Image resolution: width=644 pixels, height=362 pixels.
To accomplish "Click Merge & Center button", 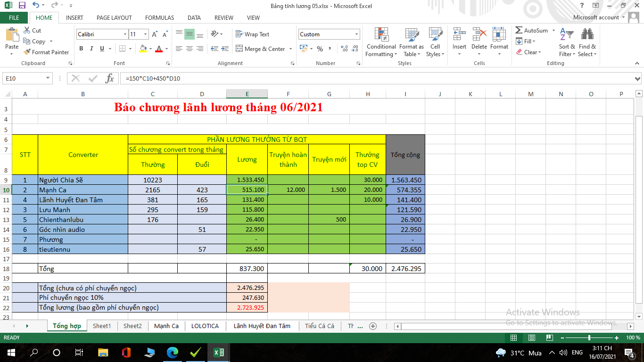I will pyautogui.click(x=260, y=49).
